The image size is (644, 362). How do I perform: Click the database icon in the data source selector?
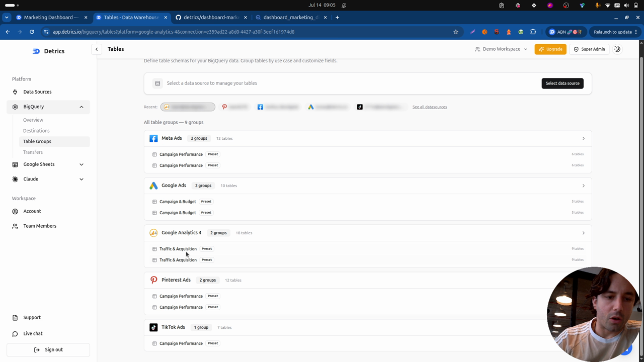point(157,83)
